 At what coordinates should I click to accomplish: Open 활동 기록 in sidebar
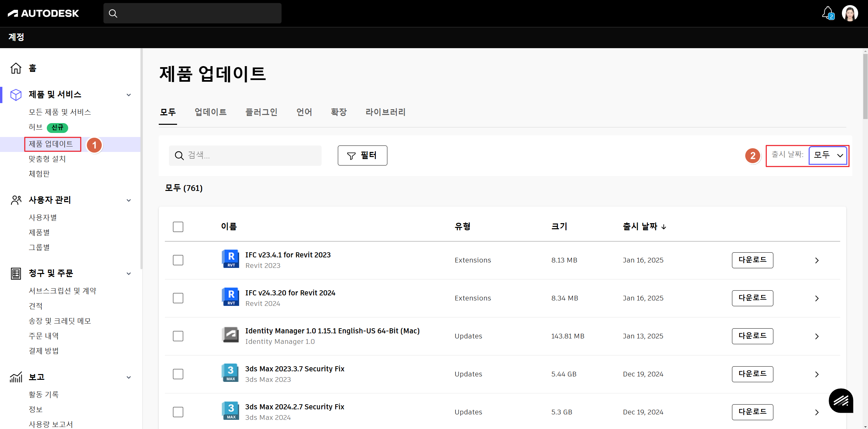coord(43,395)
